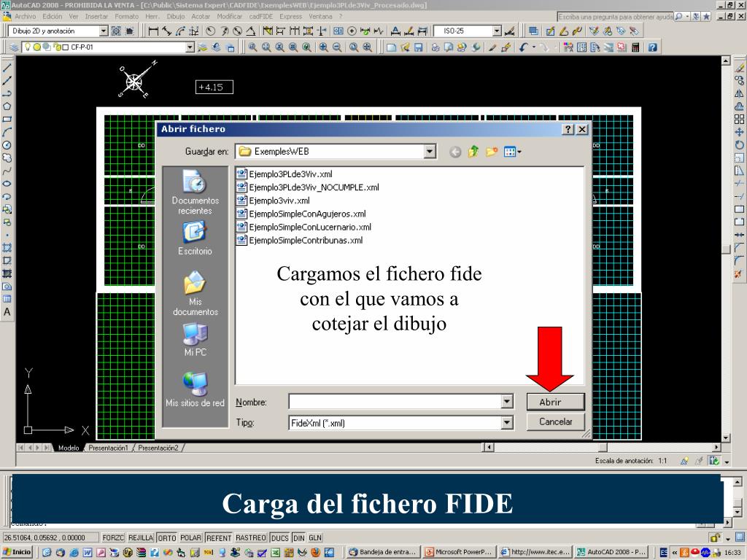Open the Undo history dropdown arrow
747x560 pixels.
point(534,47)
